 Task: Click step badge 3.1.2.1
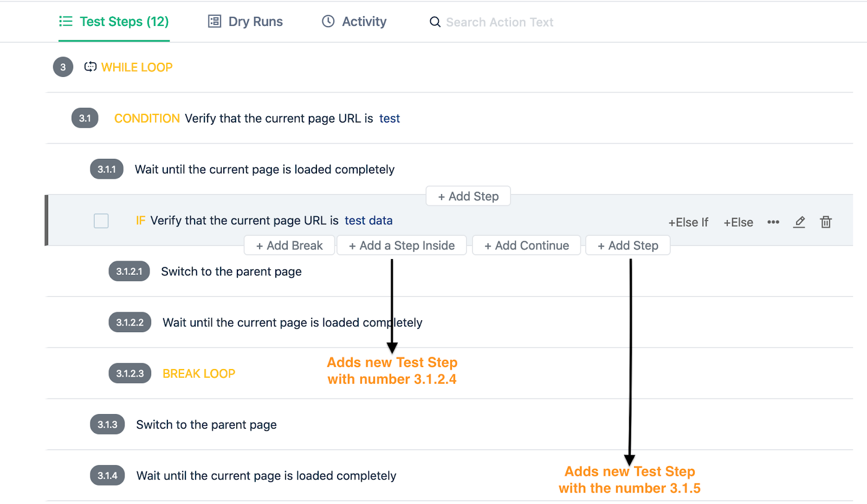click(129, 271)
